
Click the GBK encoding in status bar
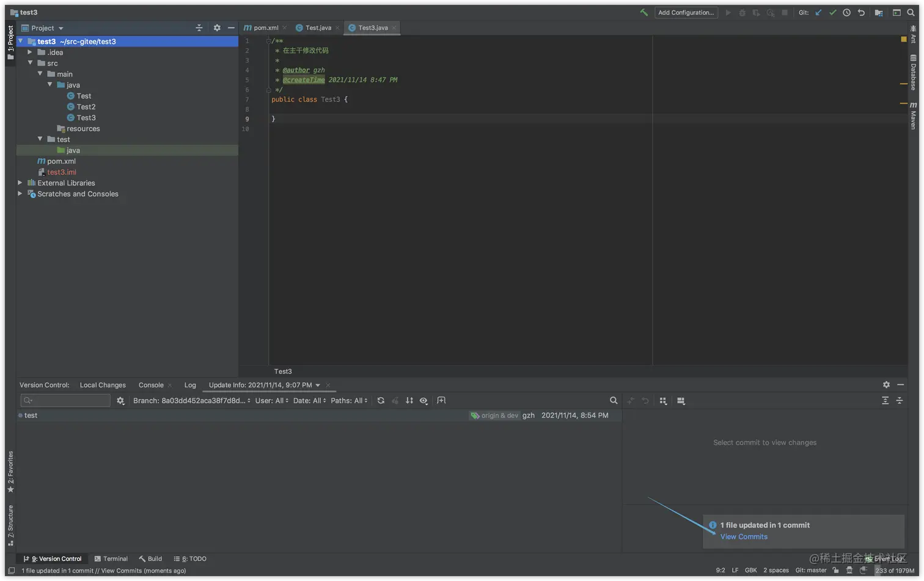click(751, 571)
